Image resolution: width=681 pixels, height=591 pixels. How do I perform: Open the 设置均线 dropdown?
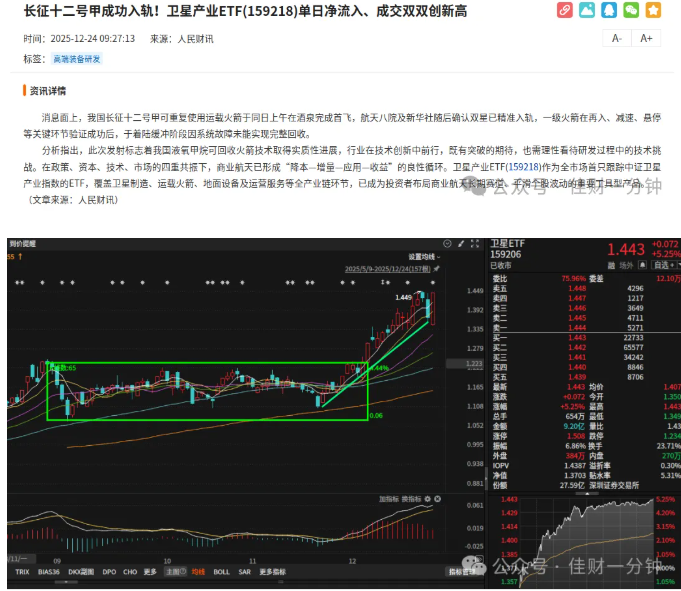pyautogui.click(x=424, y=257)
